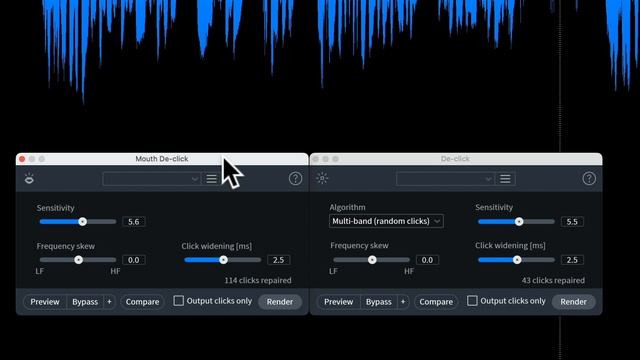Viewport: 640px width, 360px height.
Task: Click the Mouth De-click window title bar
Action: (162, 159)
